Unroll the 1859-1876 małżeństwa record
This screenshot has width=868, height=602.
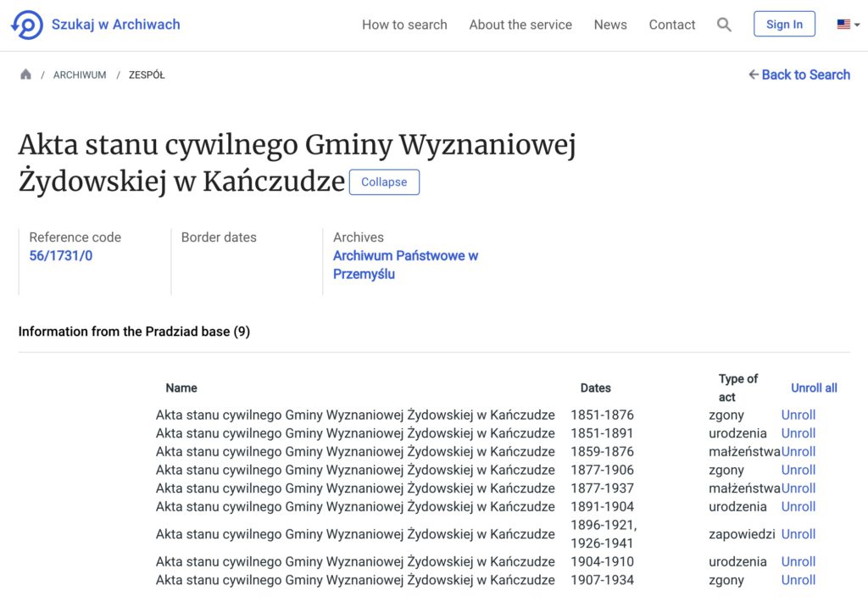point(798,452)
